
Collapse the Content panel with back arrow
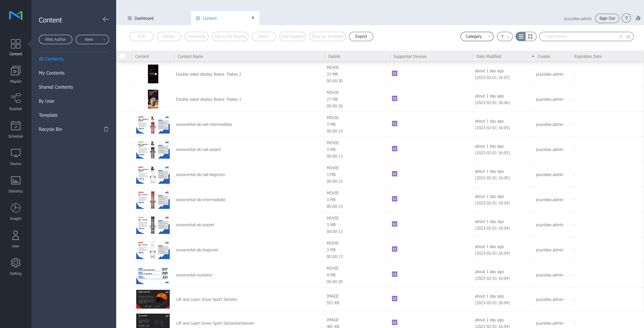point(106,19)
